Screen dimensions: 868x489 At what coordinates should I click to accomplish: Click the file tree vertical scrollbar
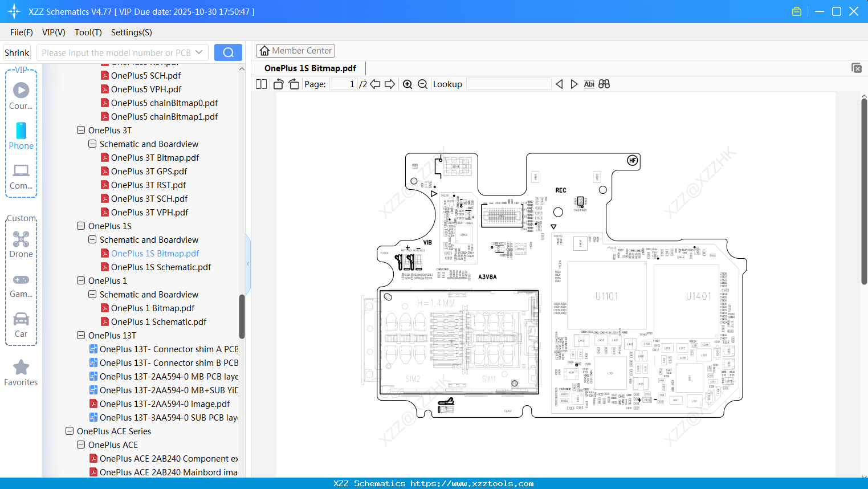coord(242,316)
